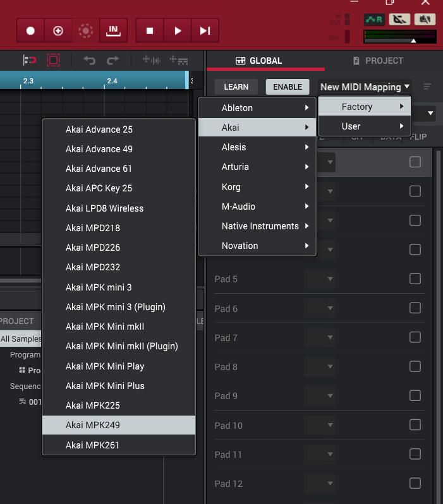
Task: Expand the Korg manufacturer submenu
Action: [257, 186]
